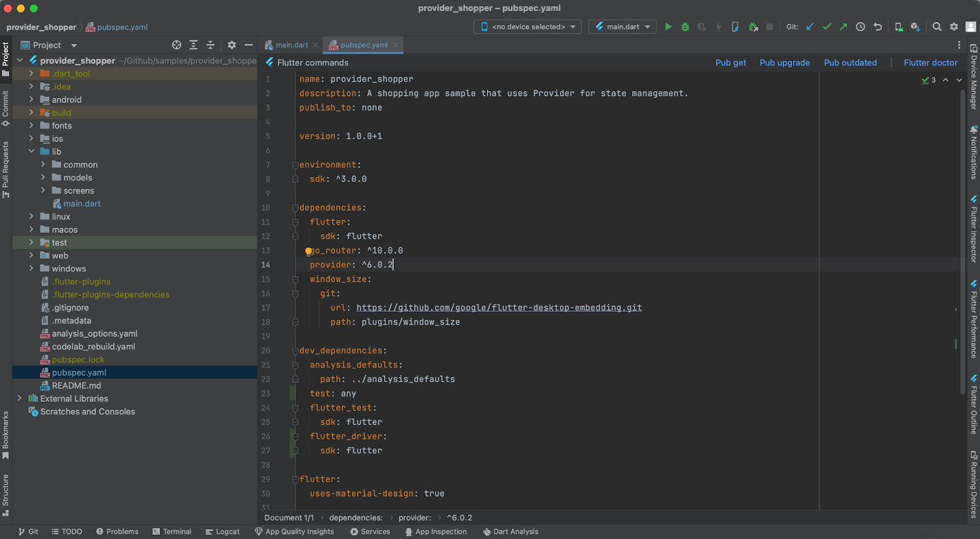Fold the dev_dependencies block
The width and height of the screenshot is (980, 539).
tap(295, 351)
